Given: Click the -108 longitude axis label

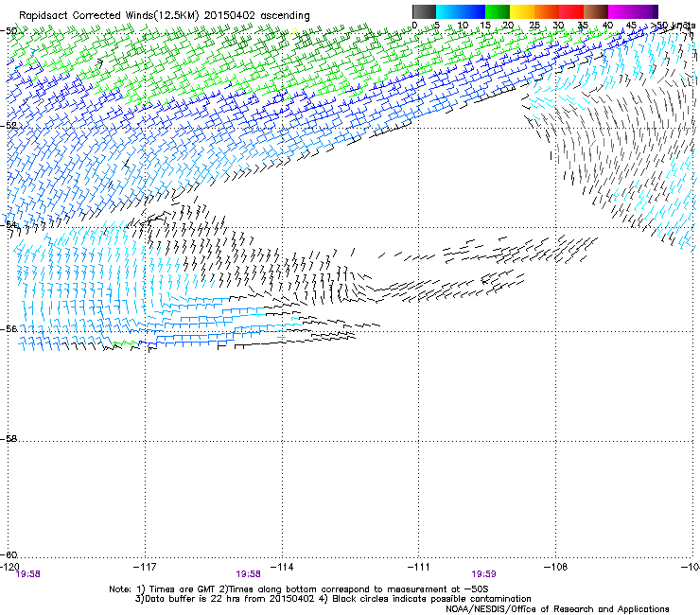Looking at the screenshot, I should pos(556,567).
